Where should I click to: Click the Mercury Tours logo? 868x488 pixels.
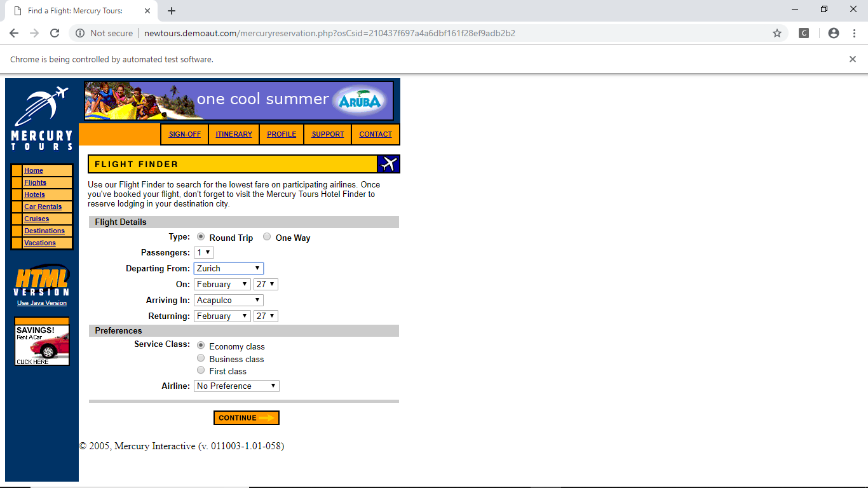click(x=42, y=118)
